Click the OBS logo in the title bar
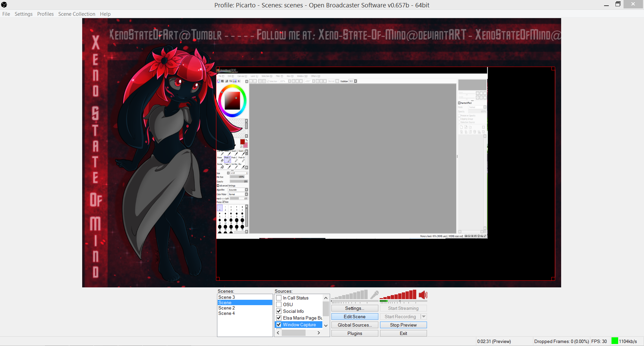 (x=4, y=5)
